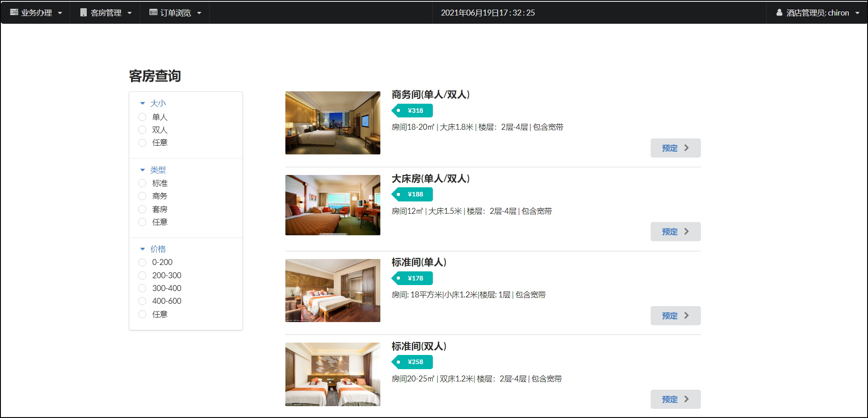Collapse the 价格 filter section
This screenshot has height=418, width=868.
pos(153,249)
